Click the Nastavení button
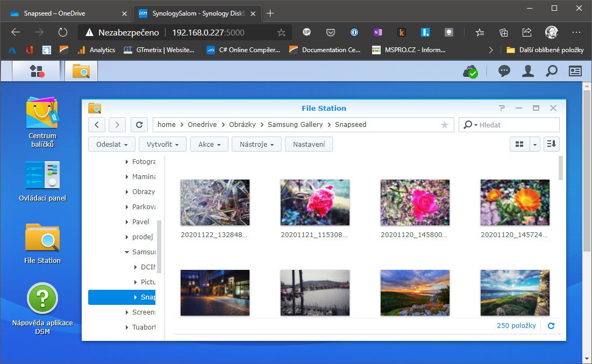The height and width of the screenshot is (364, 592). [x=309, y=144]
